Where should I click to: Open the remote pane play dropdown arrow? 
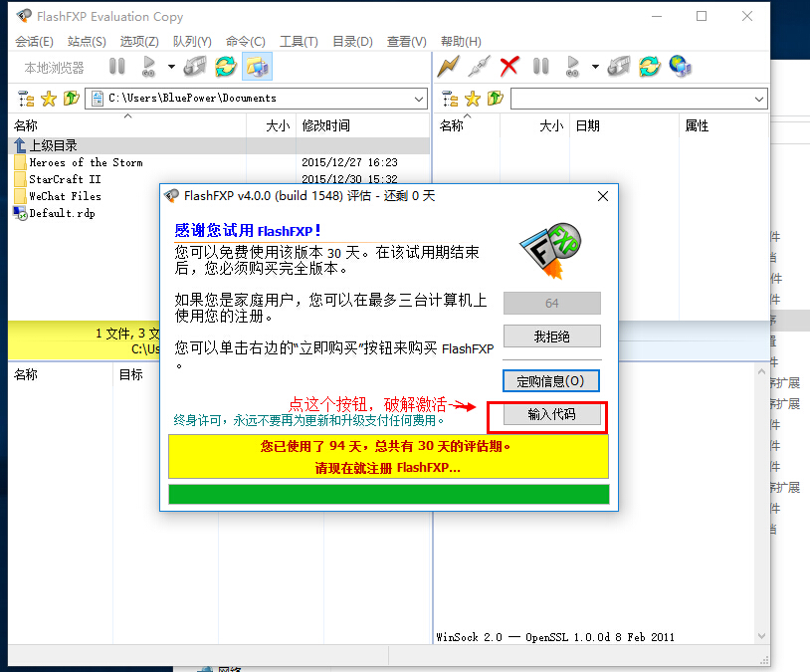coord(596,67)
